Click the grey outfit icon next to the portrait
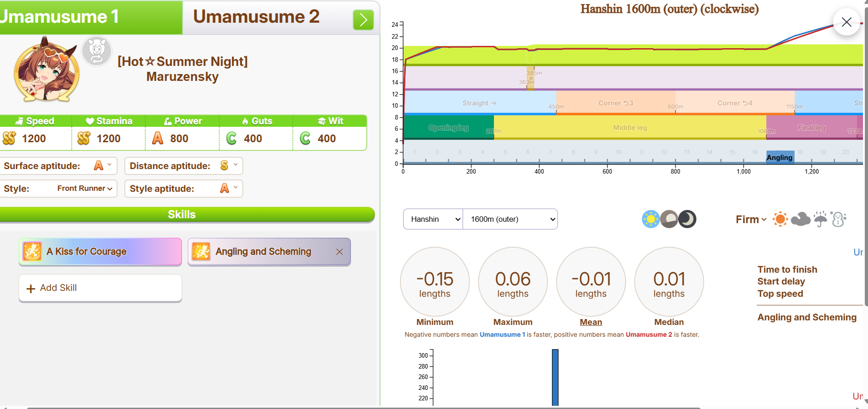Screen dimensions: 868x409 click(x=97, y=51)
